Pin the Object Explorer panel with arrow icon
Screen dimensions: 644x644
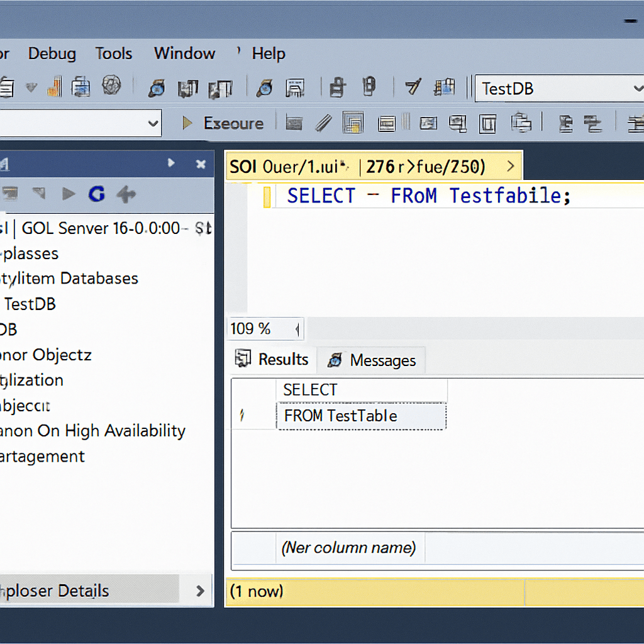click(x=171, y=163)
